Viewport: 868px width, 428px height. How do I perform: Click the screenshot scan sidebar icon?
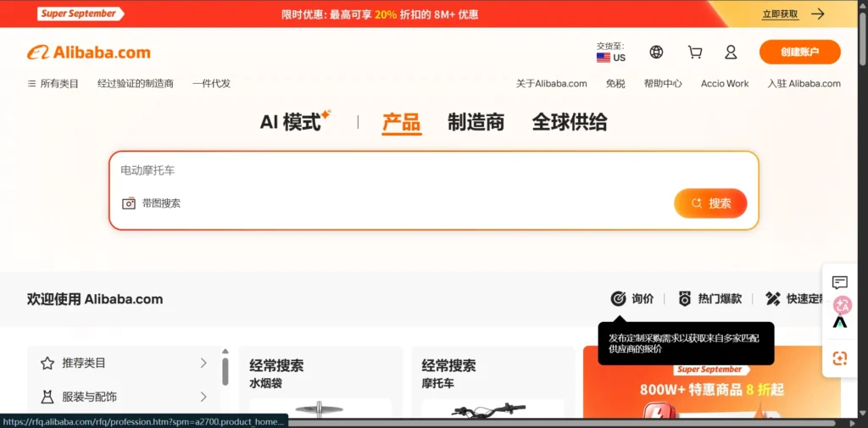point(840,359)
